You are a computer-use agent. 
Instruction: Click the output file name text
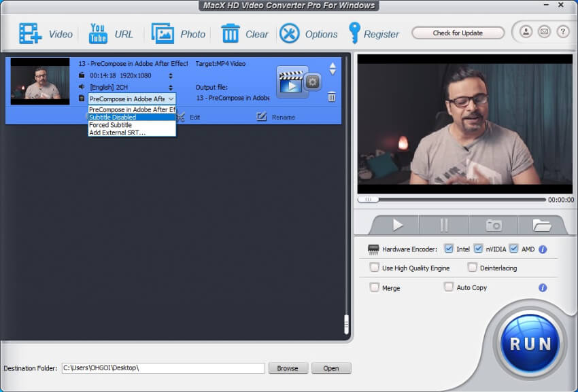(x=233, y=98)
